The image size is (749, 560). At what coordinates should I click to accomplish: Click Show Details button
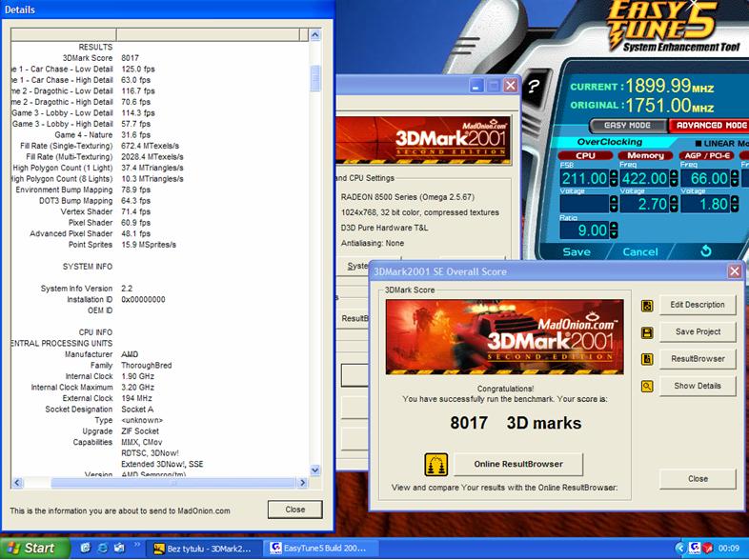tap(698, 386)
